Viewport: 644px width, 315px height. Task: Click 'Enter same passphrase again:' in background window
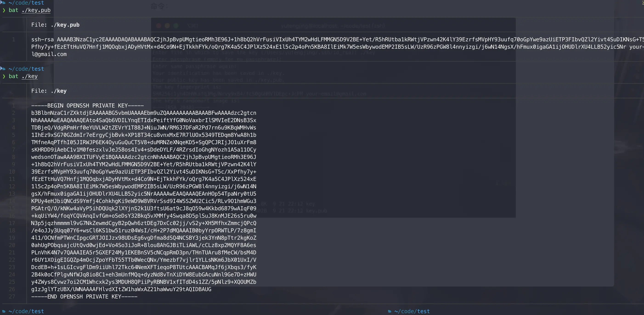coord(194,66)
